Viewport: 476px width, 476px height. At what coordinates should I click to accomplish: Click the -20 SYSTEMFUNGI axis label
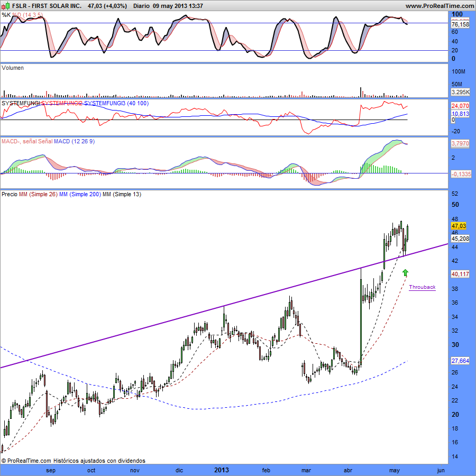click(456, 132)
